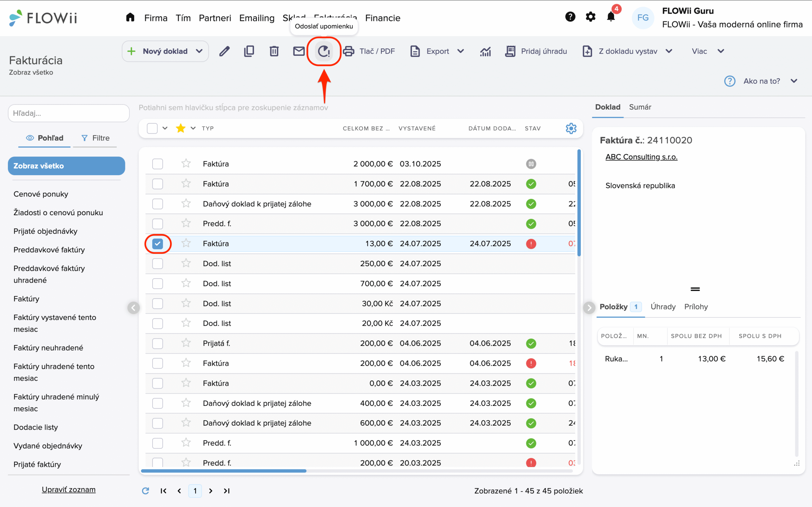This screenshot has height=507, width=812.
Task: Switch to the Sumár tab
Action: [639, 107]
